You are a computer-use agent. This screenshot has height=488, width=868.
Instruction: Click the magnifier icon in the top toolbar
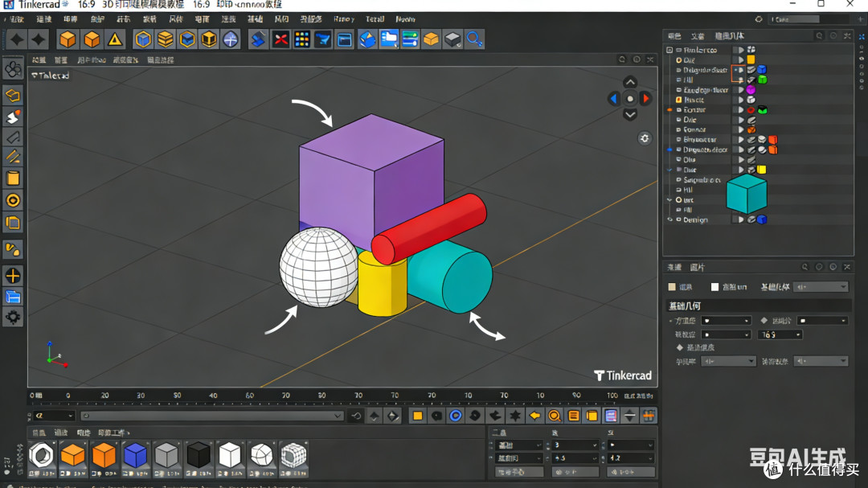click(474, 40)
